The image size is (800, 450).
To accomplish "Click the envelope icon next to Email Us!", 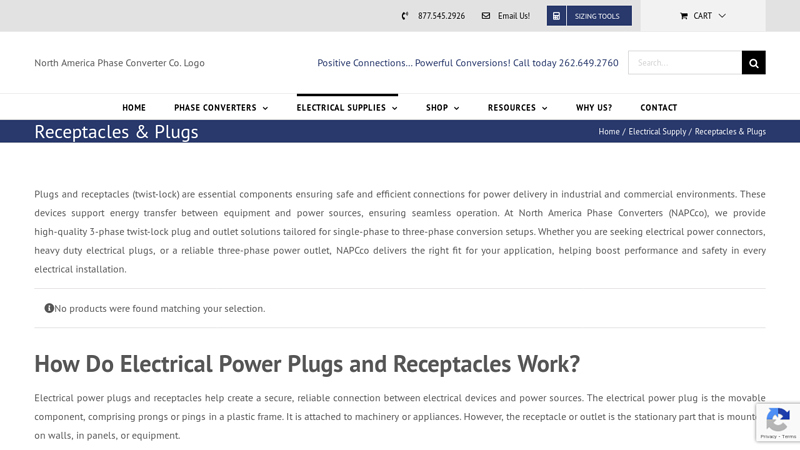I will coord(486,16).
